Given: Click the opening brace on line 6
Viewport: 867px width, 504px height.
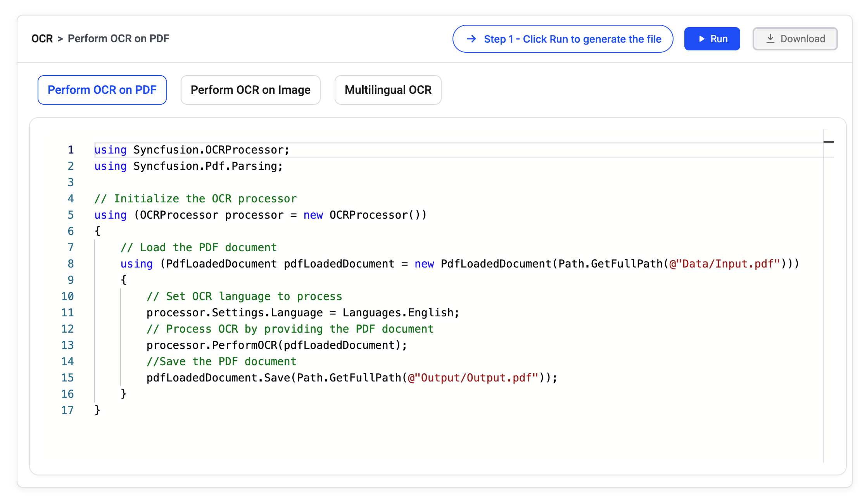Looking at the screenshot, I should coord(98,231).
